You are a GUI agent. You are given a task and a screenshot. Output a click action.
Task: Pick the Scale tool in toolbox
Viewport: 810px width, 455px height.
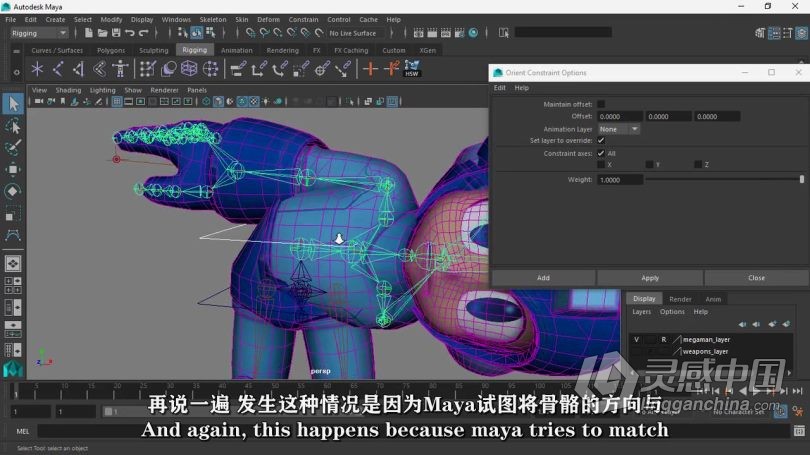(x=13, y=213)
